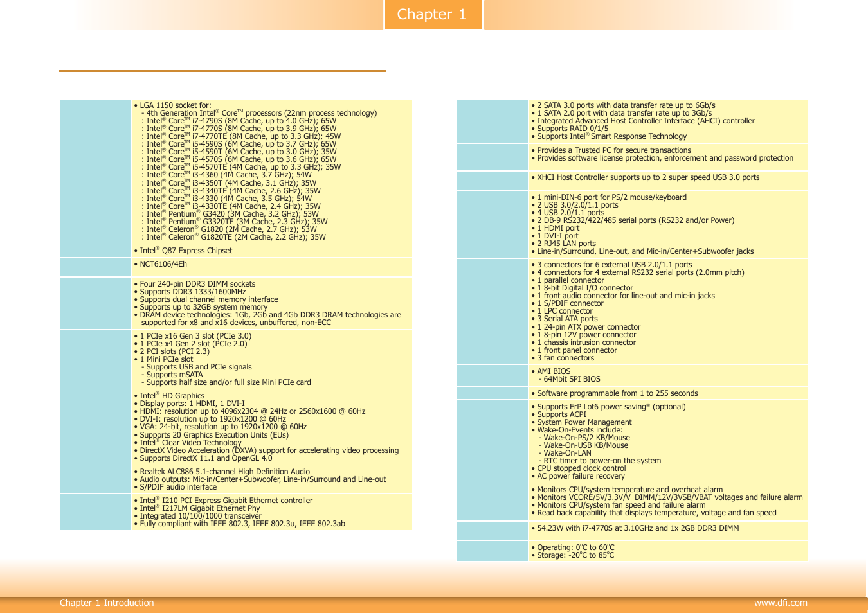
Task: Click 'Intel I217LM Gigabit Ethernet Phy' line
Action: pyautogui.click(x=197, y=508)
